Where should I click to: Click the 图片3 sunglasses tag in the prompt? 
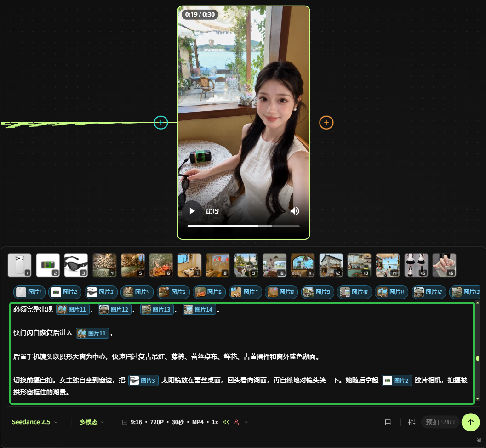coord(143,380)
